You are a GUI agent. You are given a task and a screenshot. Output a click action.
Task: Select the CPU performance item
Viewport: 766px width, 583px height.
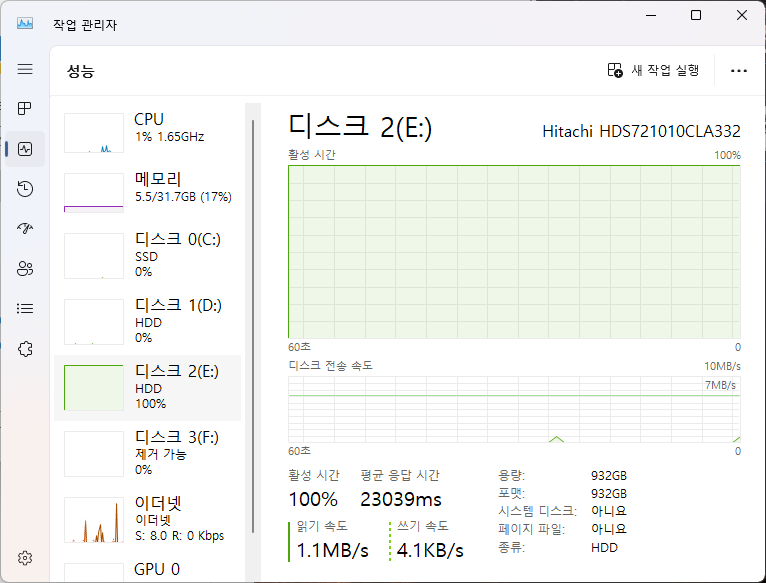pyautogui.click(x=148, y=133)
